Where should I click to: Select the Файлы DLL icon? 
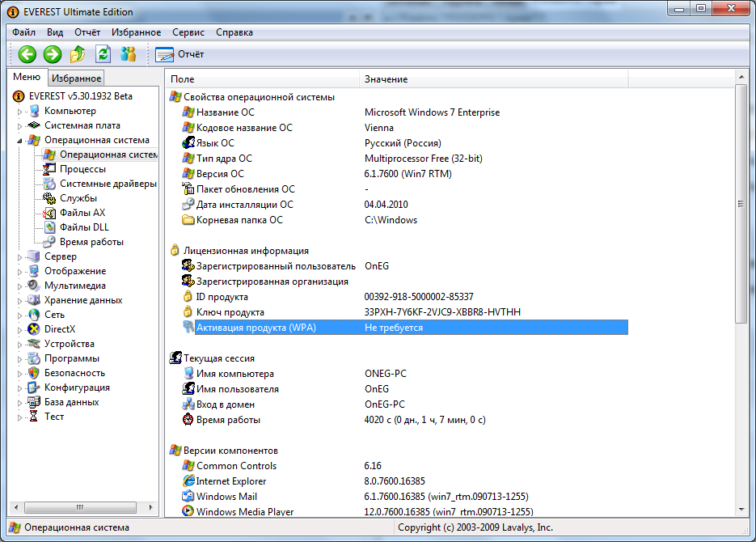49,227
